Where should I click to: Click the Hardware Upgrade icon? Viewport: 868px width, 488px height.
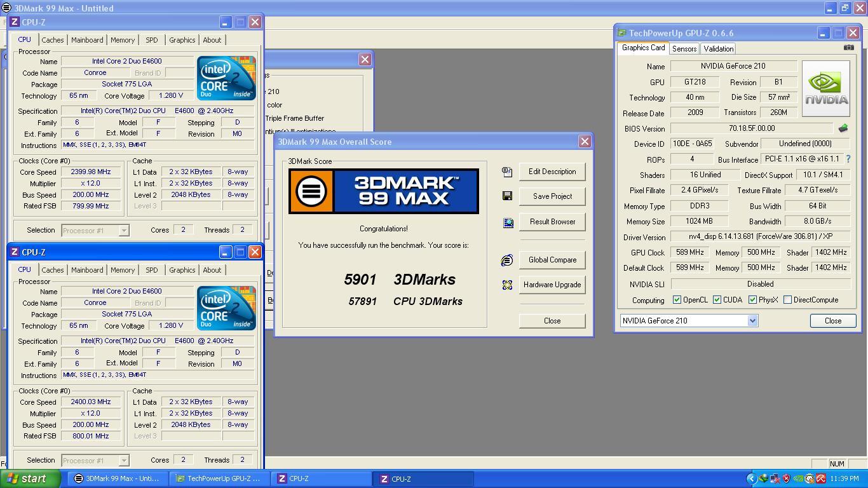click(507, 285)
